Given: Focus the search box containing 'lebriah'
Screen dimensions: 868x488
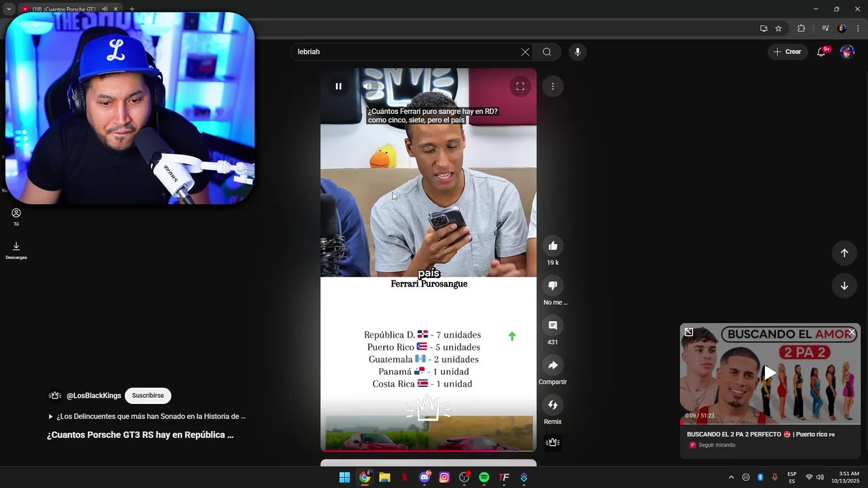Looking at the screenshot, I should point(406,52).
